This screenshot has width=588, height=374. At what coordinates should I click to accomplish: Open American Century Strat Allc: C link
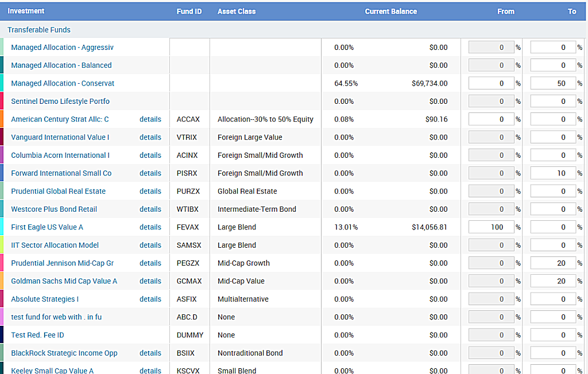tap(60, 119)
